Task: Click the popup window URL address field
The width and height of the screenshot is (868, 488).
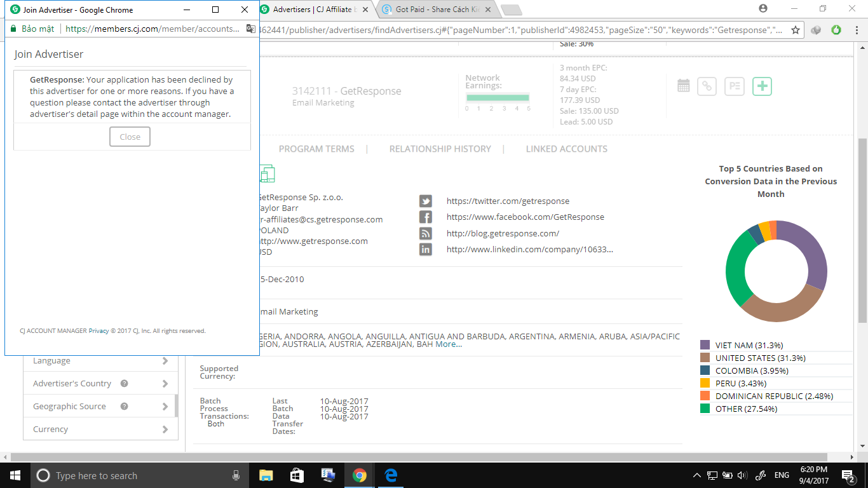Action: (153, 29)
